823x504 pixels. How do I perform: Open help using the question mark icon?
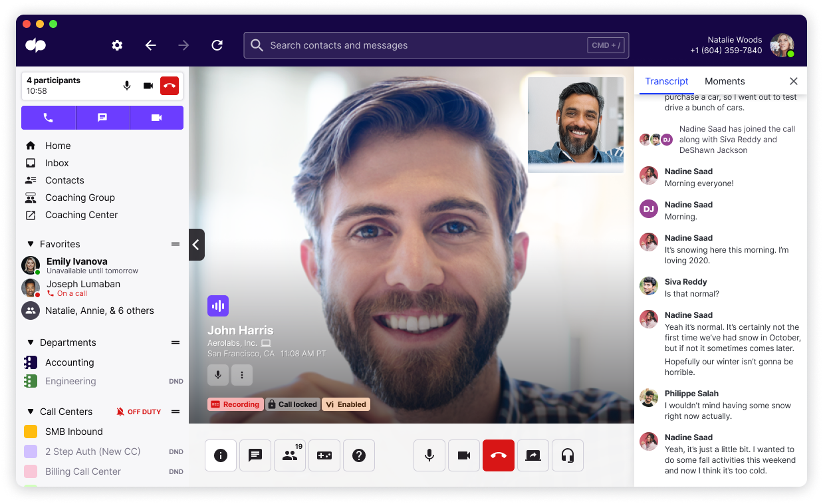click(359, 455)
